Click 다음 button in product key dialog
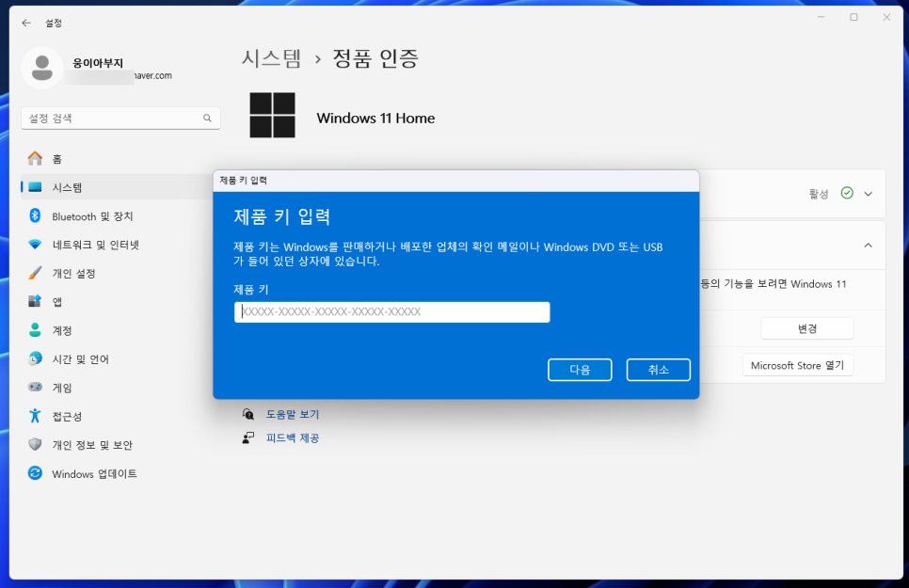Screen dimensions: 909x588 pos(580,370)
